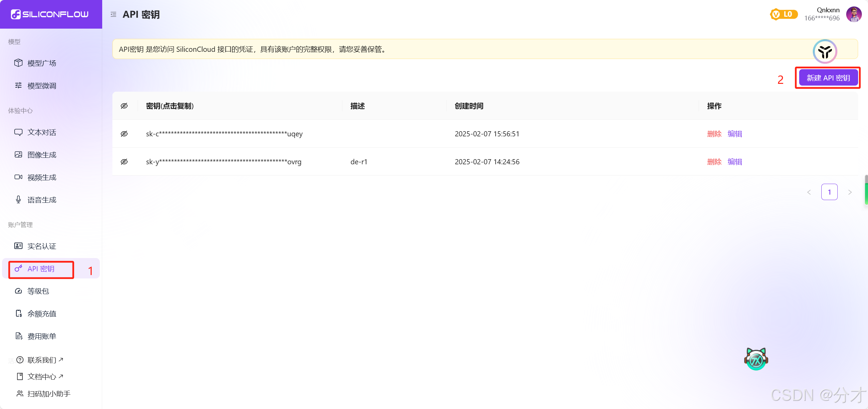Click the L0 level badge
The image size is (868, 409).
784,14
